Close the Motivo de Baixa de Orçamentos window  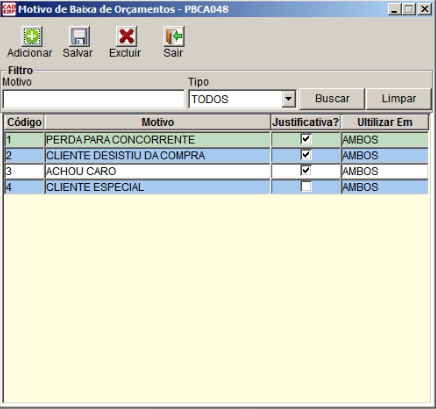pos(425,9)
